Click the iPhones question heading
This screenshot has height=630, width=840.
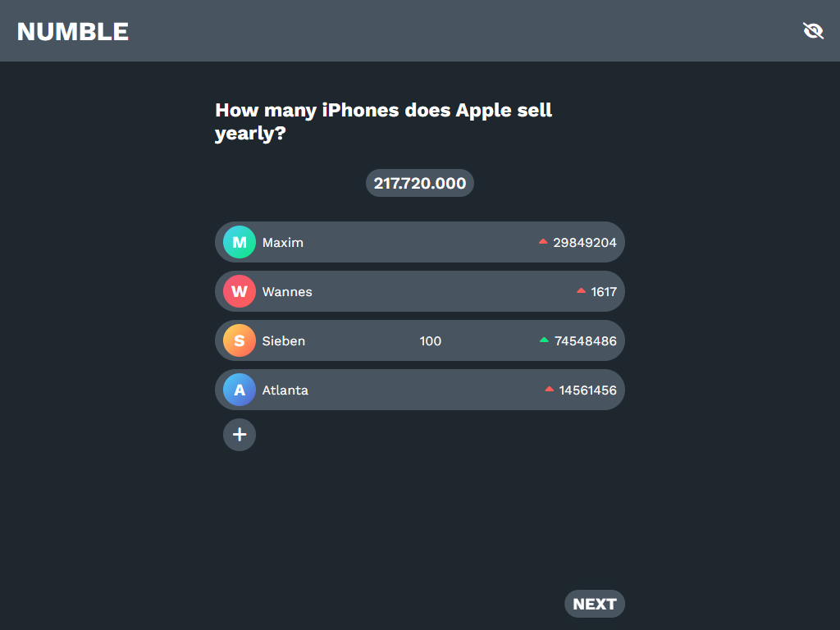pos(383,121)
